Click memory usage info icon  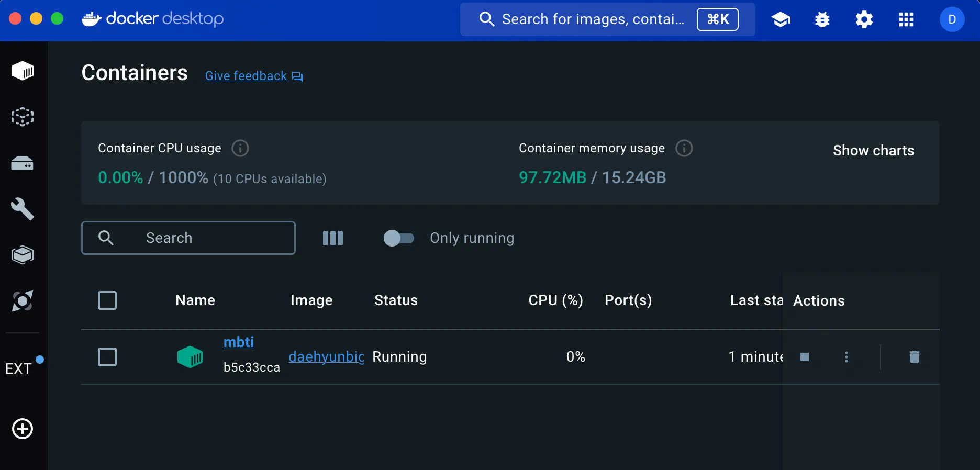684,148
